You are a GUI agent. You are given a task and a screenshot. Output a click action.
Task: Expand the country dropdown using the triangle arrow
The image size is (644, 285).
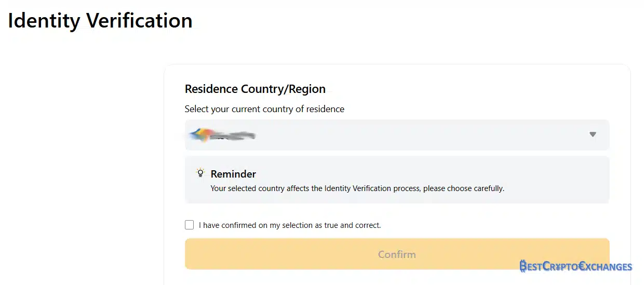593,134
